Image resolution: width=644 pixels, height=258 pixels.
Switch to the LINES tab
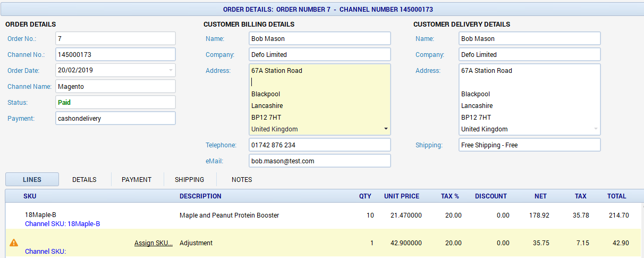pos(32,180)
